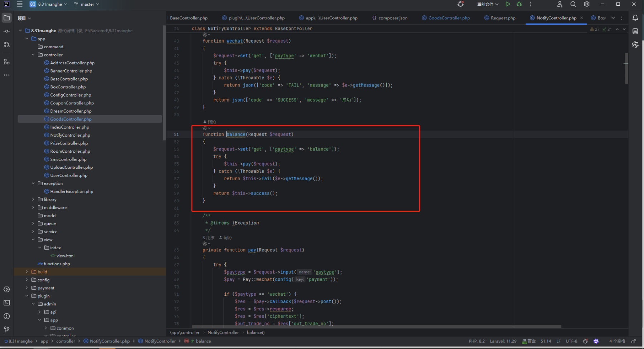The image size is (644, 349).
Task: Open the Terminal tool window icon
Action: click(x=7, y=303)
